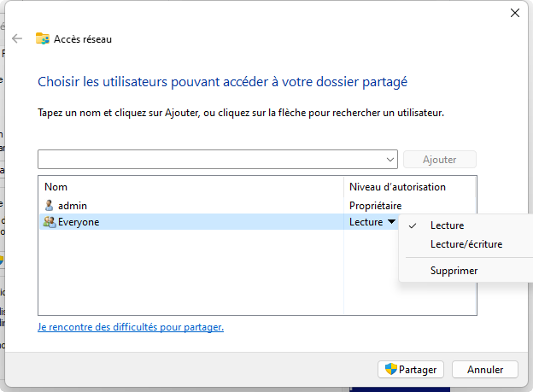Close the Accès réseau dialog

pyautogui.click(x=514, y=13)
